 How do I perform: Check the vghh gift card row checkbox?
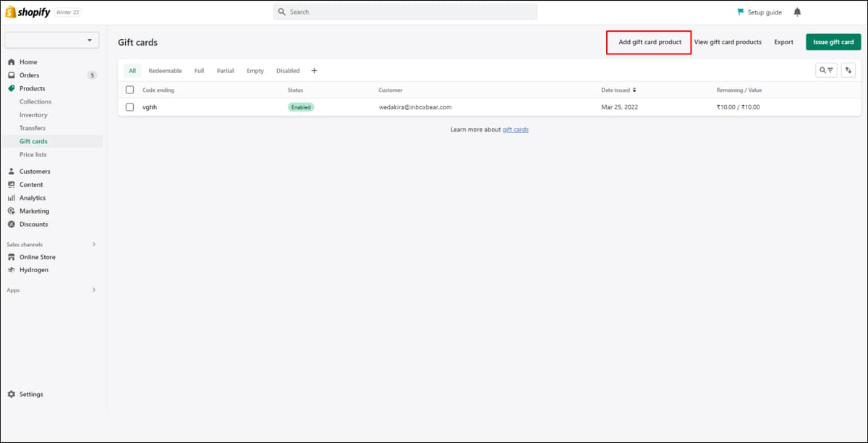(x=130, y=106)
